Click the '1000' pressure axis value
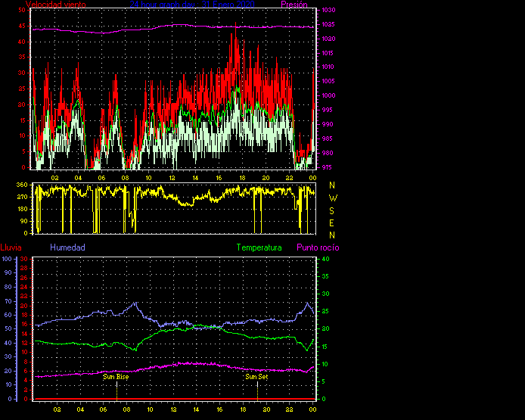The height and width of the screenshot is (420, 525). [x=328, y=95]
